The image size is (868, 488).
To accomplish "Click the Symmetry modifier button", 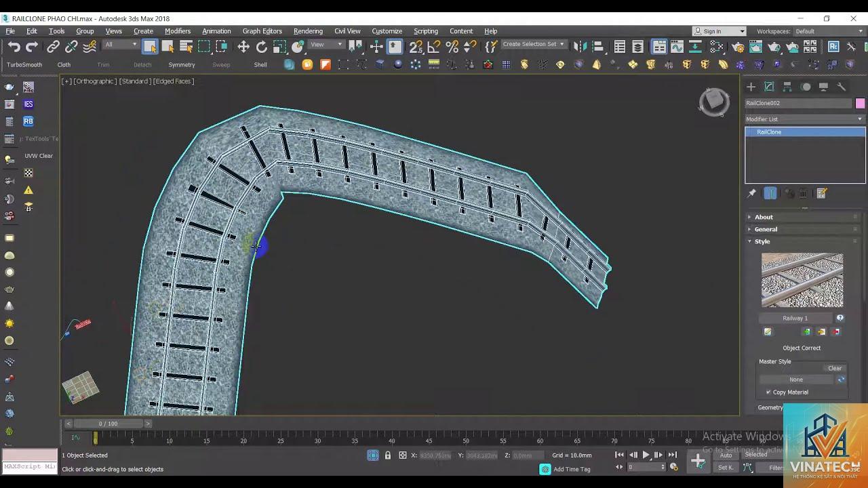I will coord(182,65).
